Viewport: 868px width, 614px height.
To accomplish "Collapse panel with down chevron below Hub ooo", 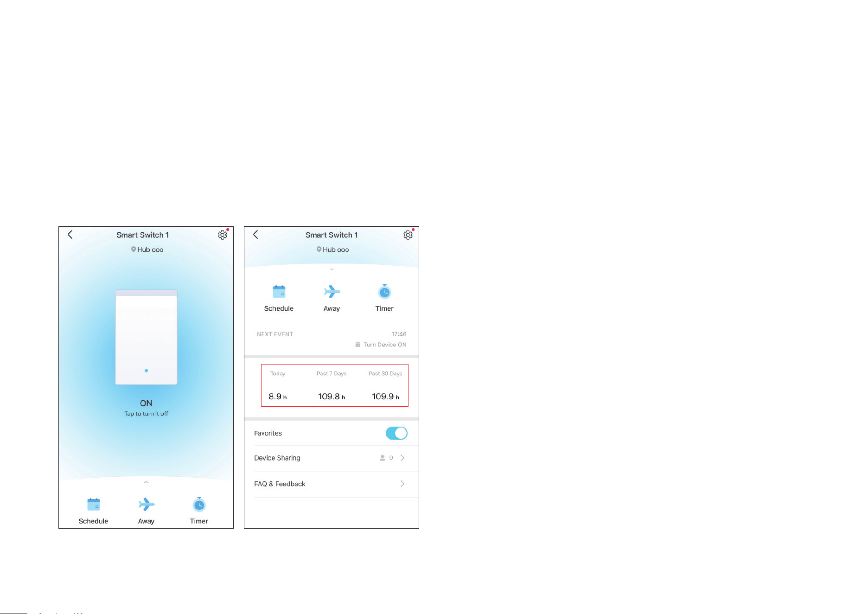I will [x=332, y=269].
